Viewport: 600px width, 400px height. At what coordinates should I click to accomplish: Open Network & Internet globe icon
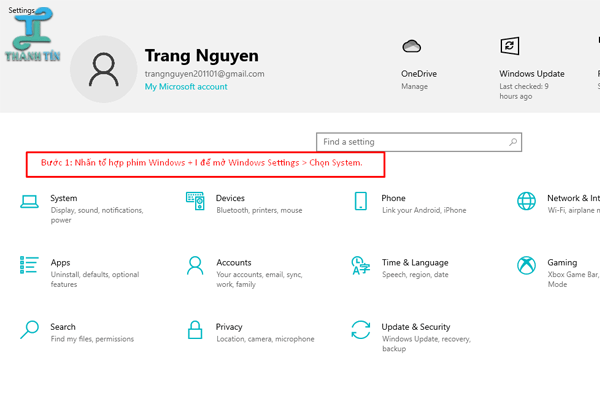[x=526, y=202]
